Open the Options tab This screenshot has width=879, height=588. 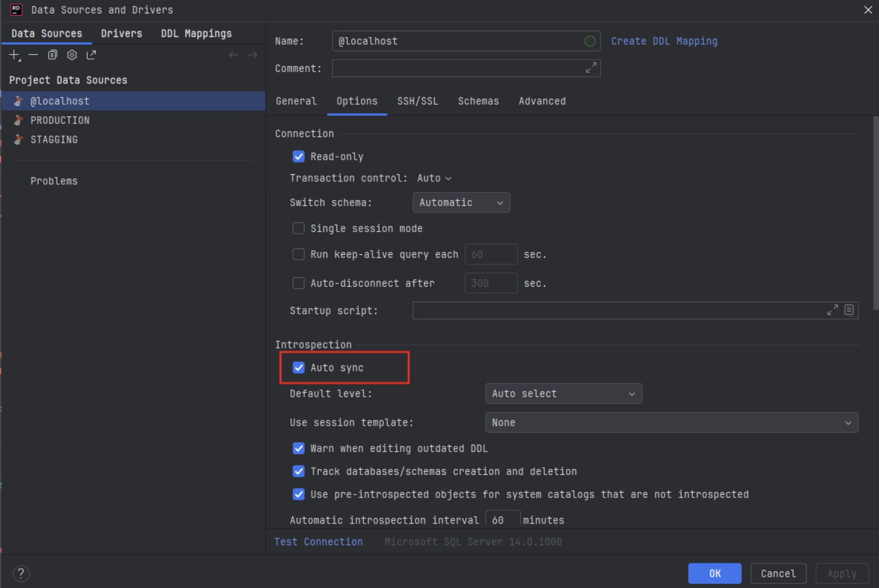[x=357, y=101]
